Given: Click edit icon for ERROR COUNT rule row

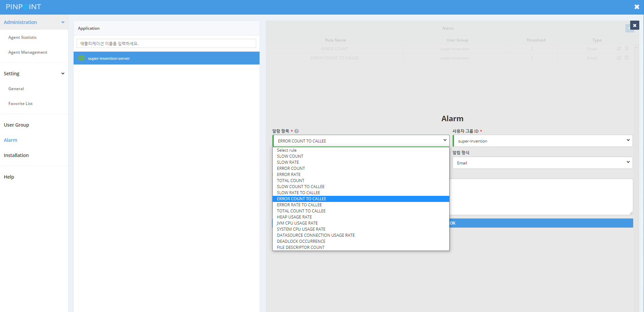Looking at the screenshot, I should click(x=619, y=49).
